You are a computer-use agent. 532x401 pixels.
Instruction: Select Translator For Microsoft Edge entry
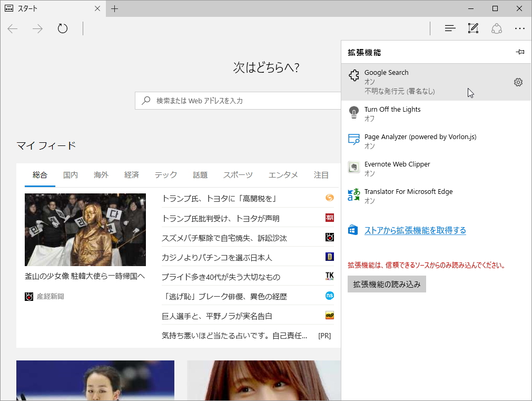[436, 196]
